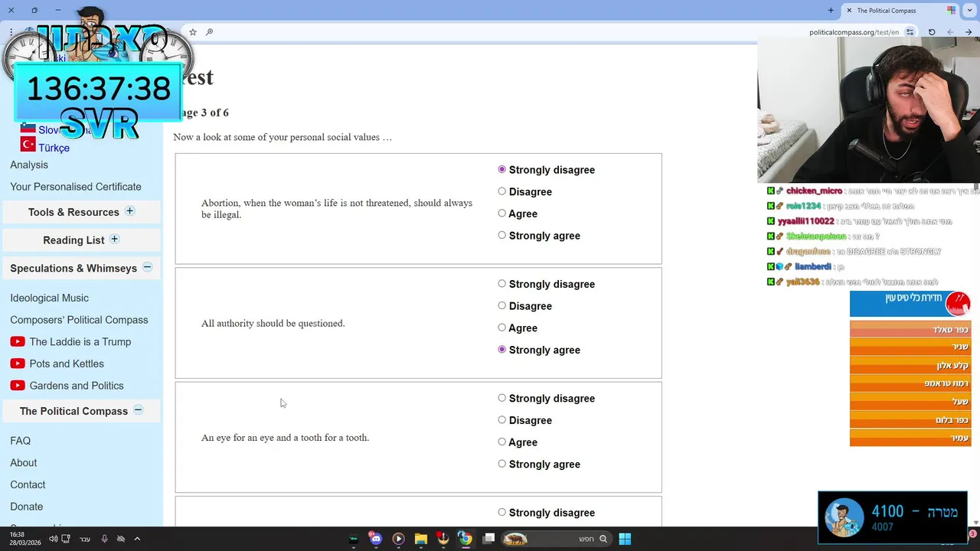Click the crossed-out icon in the system tray
The height and width of the screenshot is (551, 980).
[x=121, y=539]
